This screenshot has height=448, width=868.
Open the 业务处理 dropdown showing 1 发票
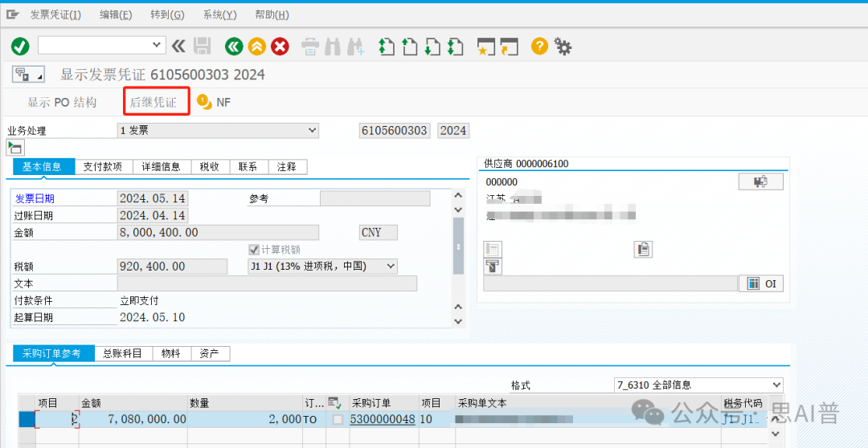tap(219, 131)
